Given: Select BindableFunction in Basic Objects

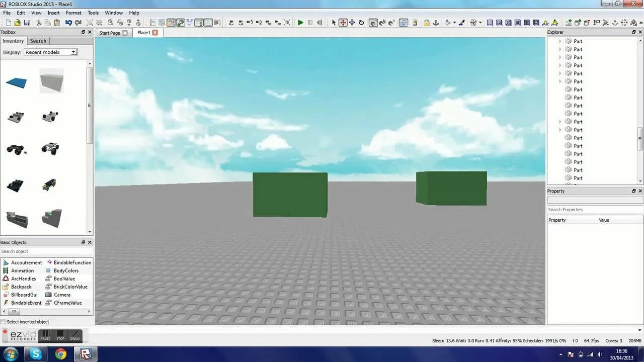Looking at the screenshot, I should (x=69, y=262).
